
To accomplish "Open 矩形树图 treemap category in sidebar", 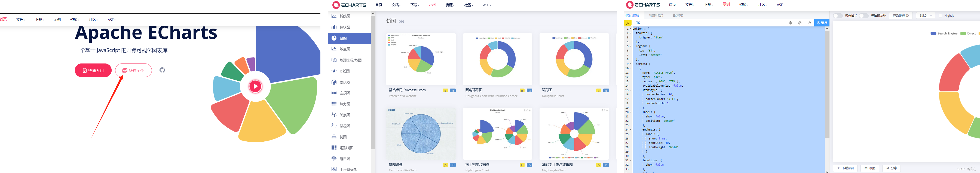I will (x=349, y=148).
